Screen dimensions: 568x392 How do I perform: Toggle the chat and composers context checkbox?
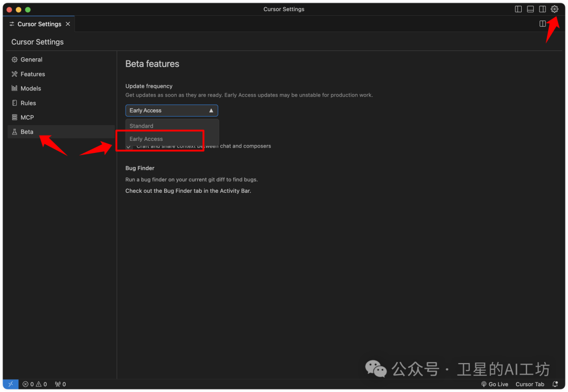(x=129, y=146)
